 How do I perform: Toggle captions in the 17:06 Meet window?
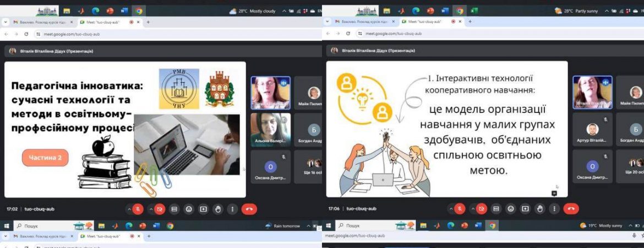pos(496,209)
